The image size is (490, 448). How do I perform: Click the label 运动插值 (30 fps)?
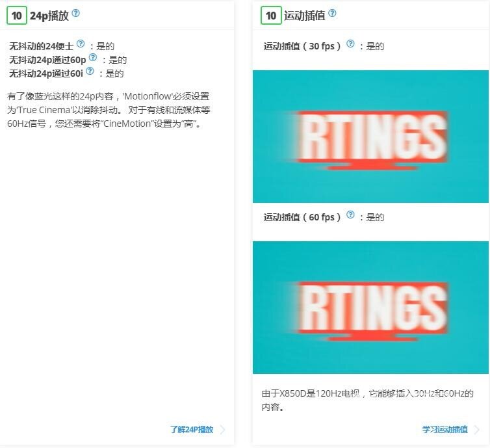pos(302,46)
